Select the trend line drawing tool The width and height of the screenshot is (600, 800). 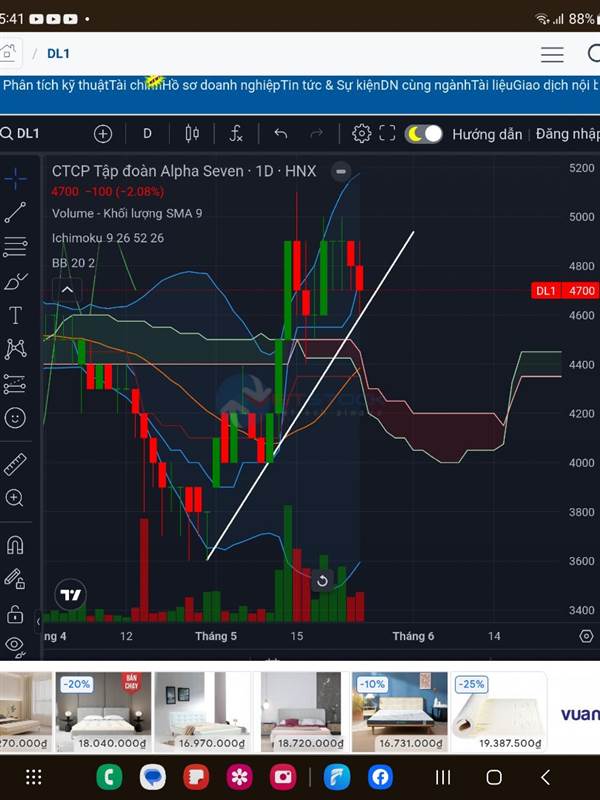pyautogui.click(x=15, y=212)
